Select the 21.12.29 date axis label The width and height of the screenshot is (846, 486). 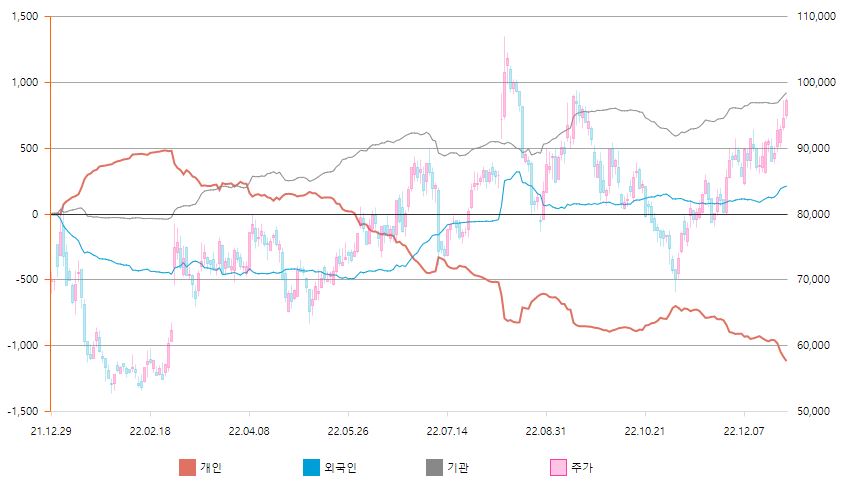[x=50, y=431]
